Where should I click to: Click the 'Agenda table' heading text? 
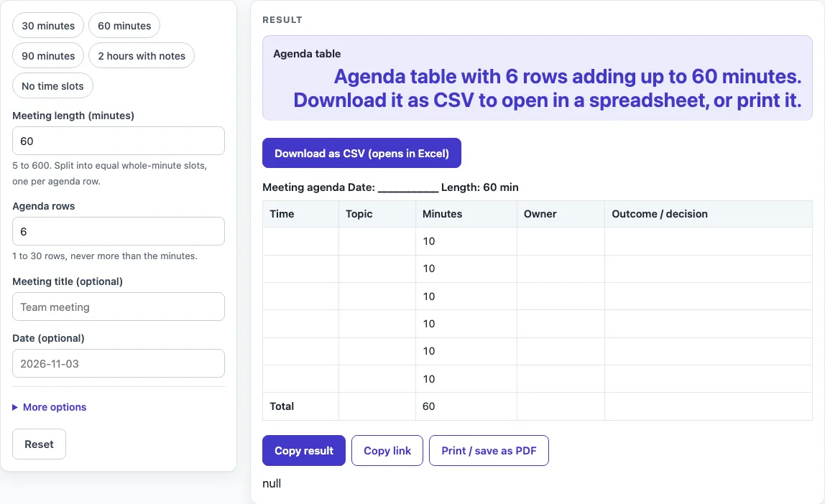(x=307, y=54)
